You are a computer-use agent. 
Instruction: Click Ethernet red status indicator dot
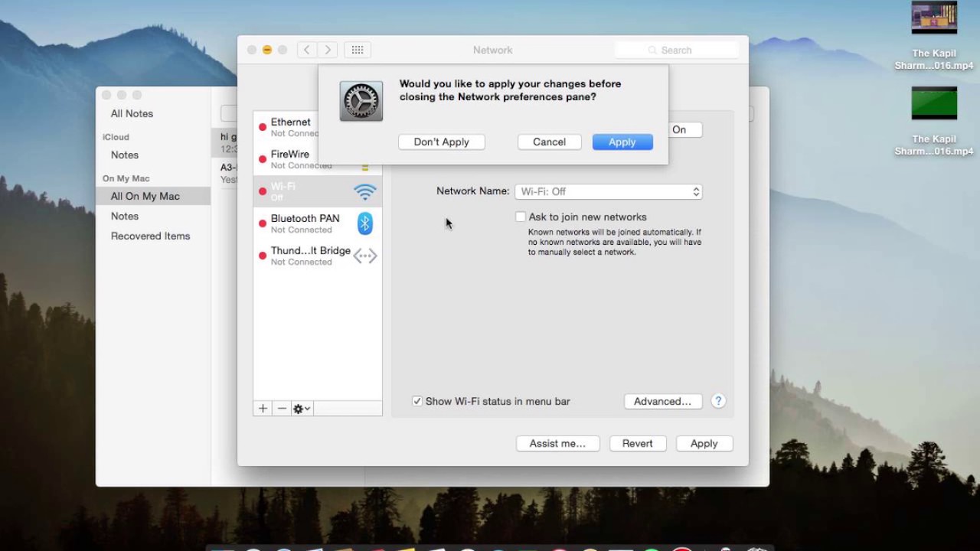(263, 127)
